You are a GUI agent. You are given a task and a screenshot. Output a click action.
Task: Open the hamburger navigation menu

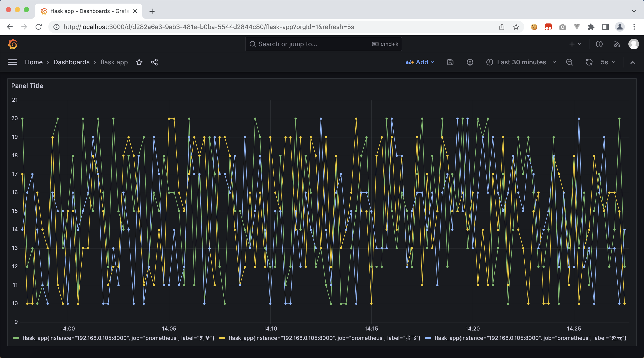(x=13, y=62)
